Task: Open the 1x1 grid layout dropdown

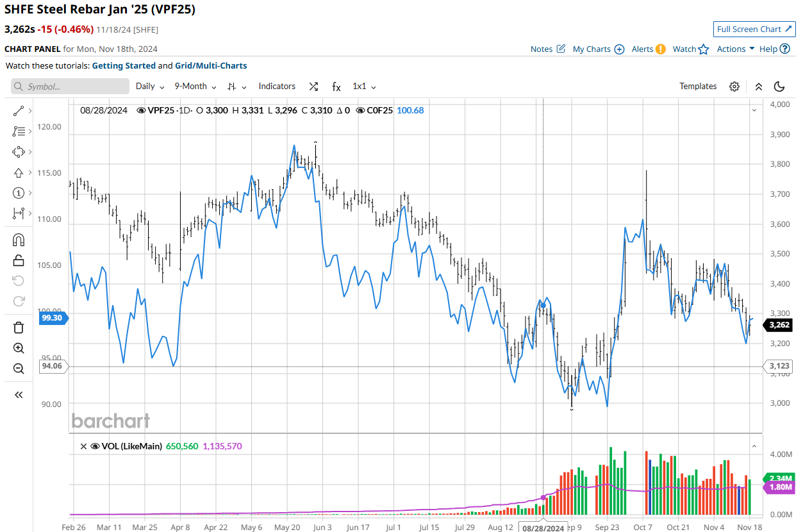Action: pyautogui.click(x=364, y=87)
